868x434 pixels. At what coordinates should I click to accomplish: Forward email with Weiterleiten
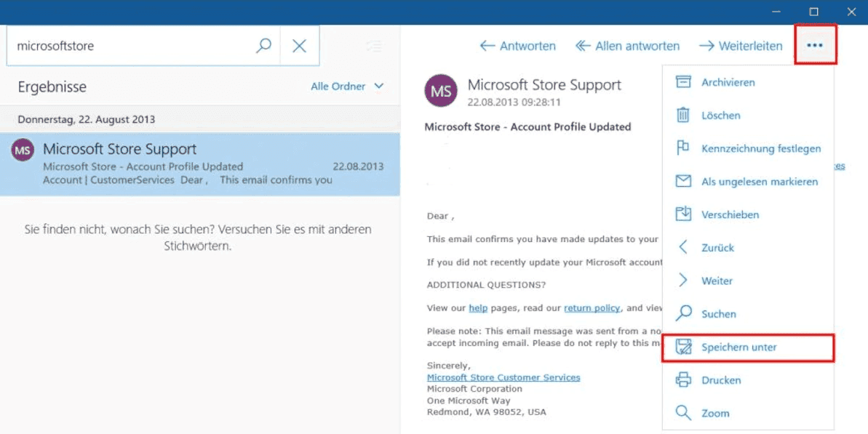(741, 46)
